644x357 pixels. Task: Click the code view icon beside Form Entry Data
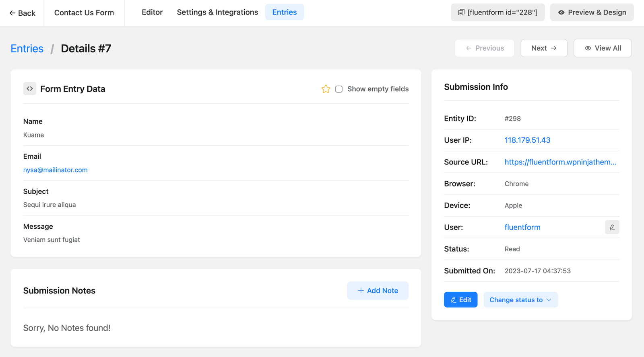tap(30, 89)
